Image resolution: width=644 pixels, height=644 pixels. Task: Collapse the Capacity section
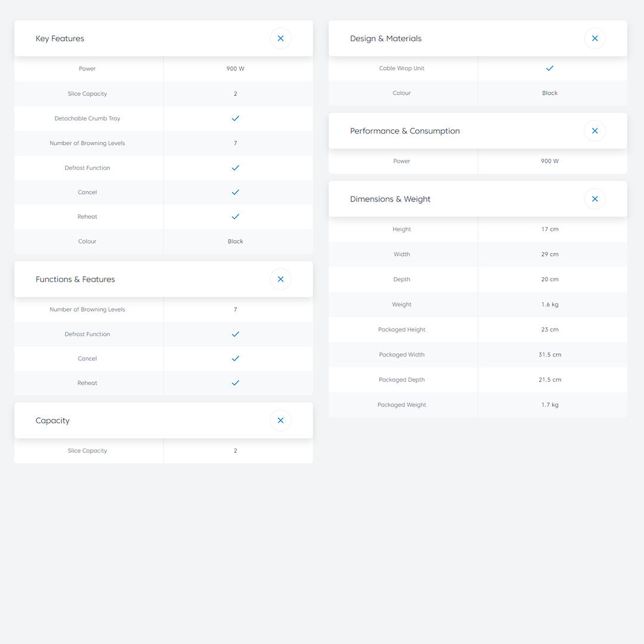pyautogui.click(x=280, y=420)
